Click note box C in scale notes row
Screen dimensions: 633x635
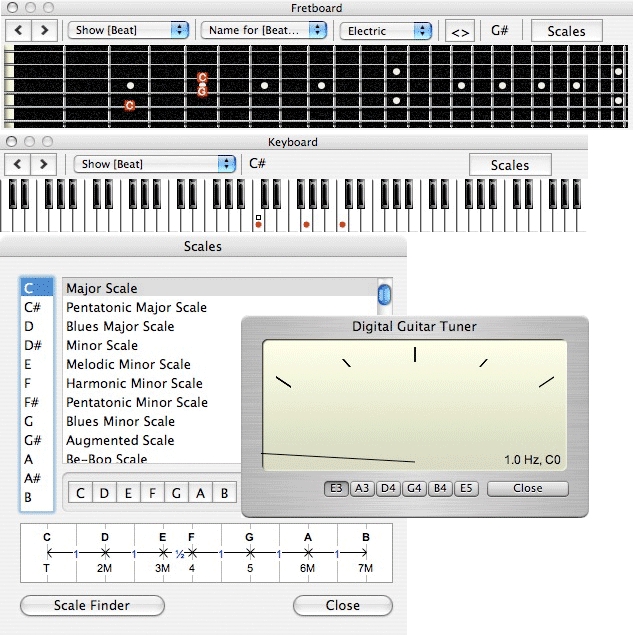[80, 493]
